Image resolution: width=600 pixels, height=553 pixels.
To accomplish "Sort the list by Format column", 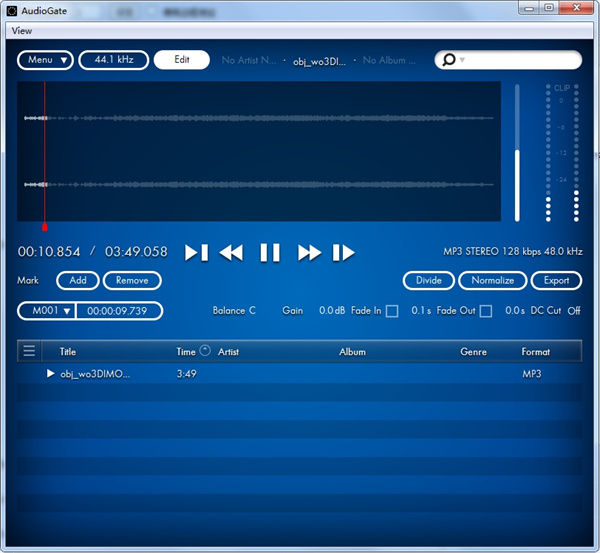I will click(x=535, y=351).
